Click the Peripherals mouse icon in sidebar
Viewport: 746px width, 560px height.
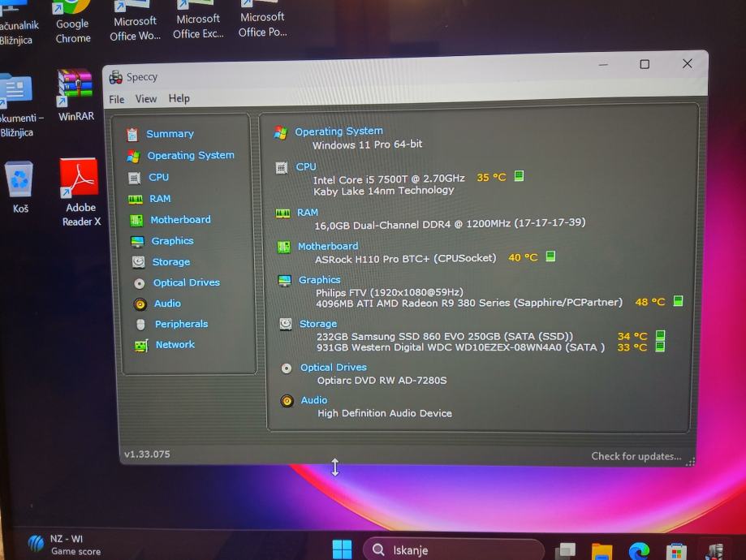(140, 325)
